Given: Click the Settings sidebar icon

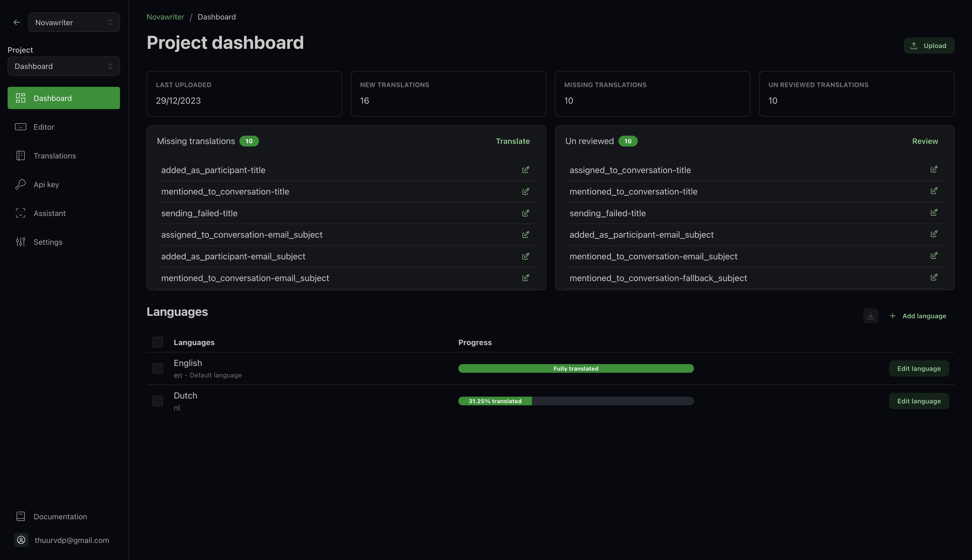Looking at the screenshot, I should 21,242.
